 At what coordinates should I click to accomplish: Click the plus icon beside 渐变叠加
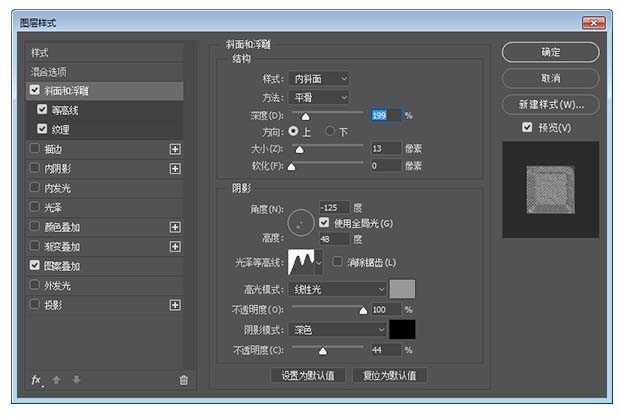pos(175,247)
